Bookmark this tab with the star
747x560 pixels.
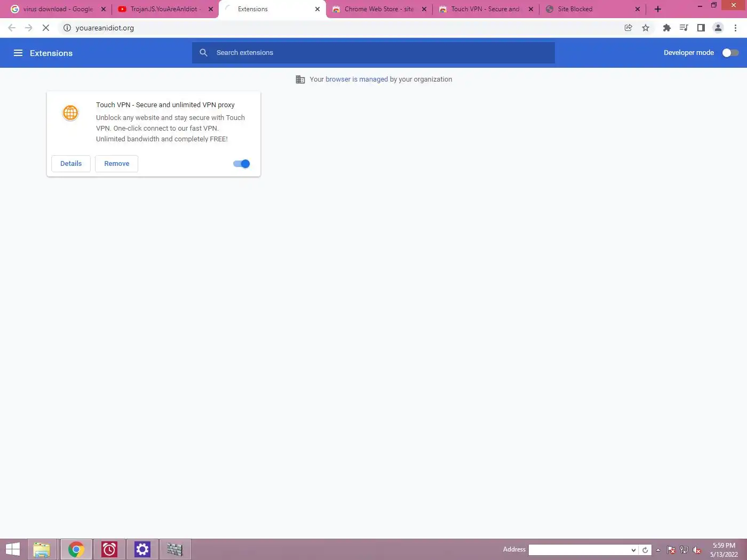[646, 28]
